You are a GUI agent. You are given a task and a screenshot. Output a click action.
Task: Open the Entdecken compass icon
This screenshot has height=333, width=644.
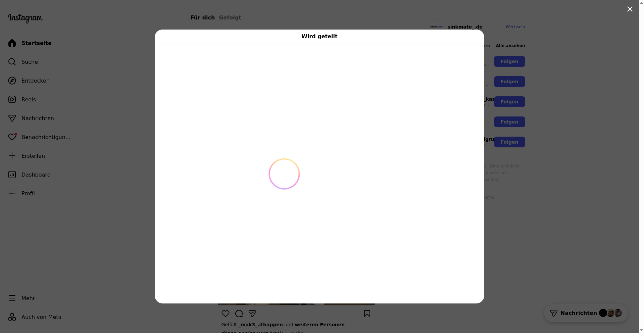(x=12, y=81)
